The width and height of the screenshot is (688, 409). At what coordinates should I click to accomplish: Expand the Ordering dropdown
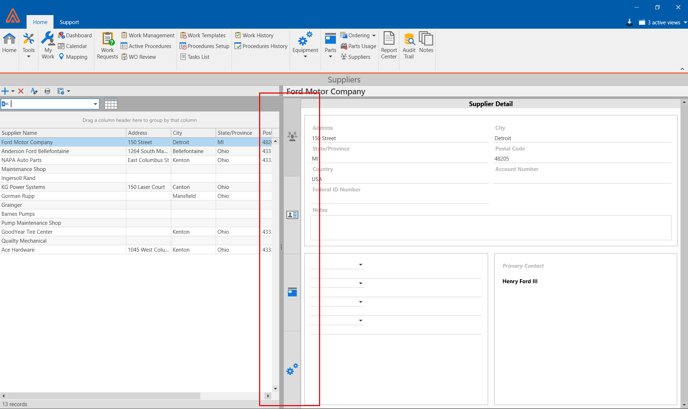374,35
